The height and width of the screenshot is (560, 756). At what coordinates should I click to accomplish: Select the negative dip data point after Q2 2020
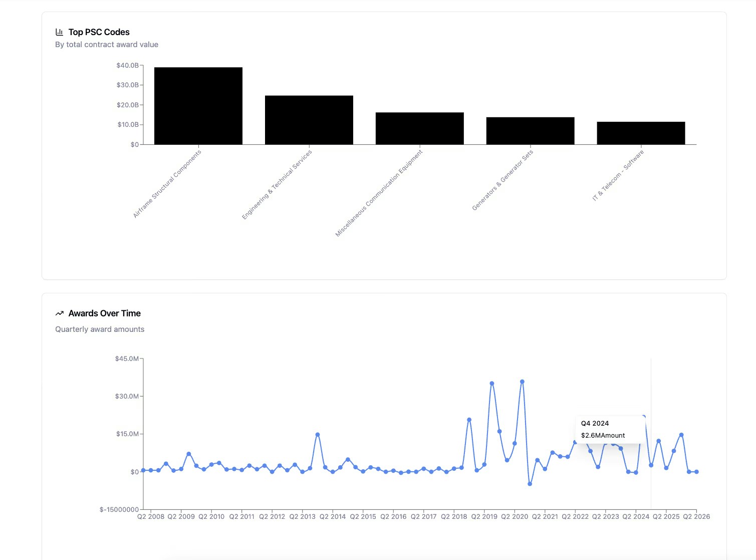click(x=529, y=483)
